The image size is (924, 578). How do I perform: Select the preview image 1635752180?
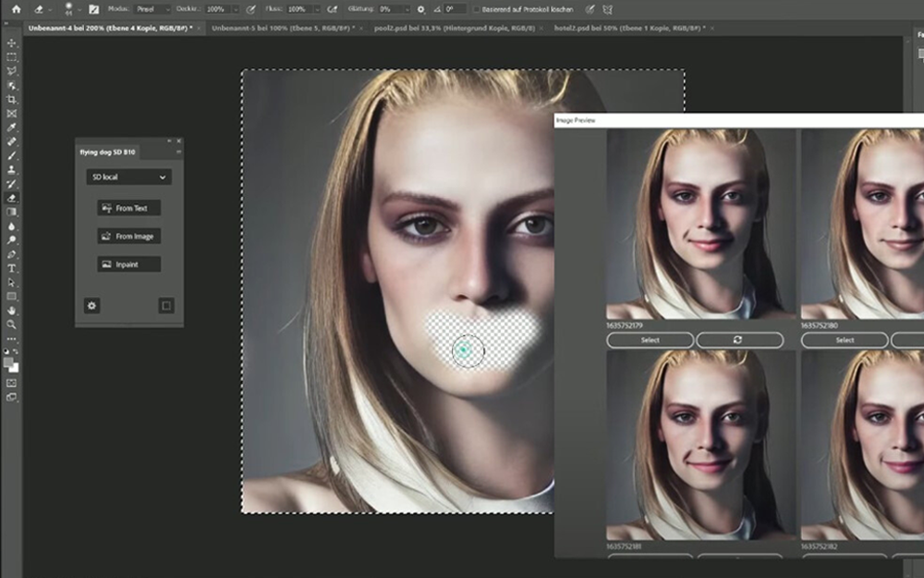click(845, 340)
